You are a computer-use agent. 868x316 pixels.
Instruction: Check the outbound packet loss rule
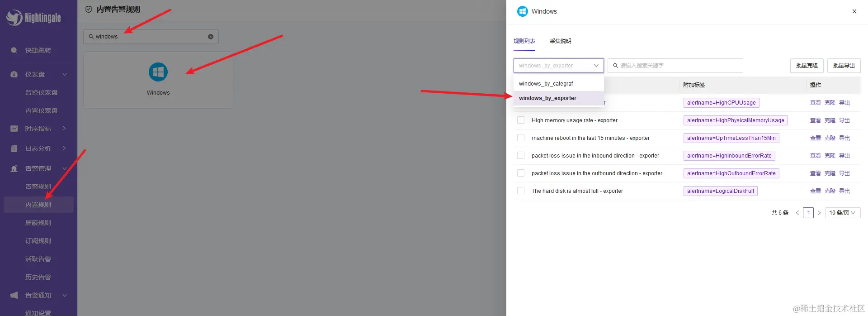521,173
